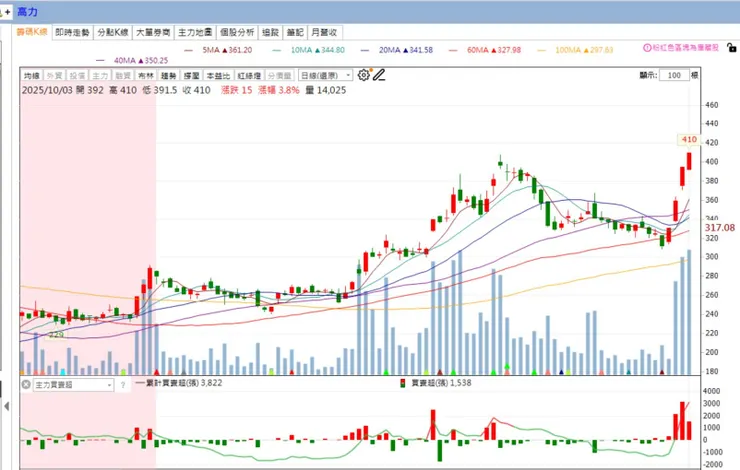Switch to 筆記 tab

point(295,32)
